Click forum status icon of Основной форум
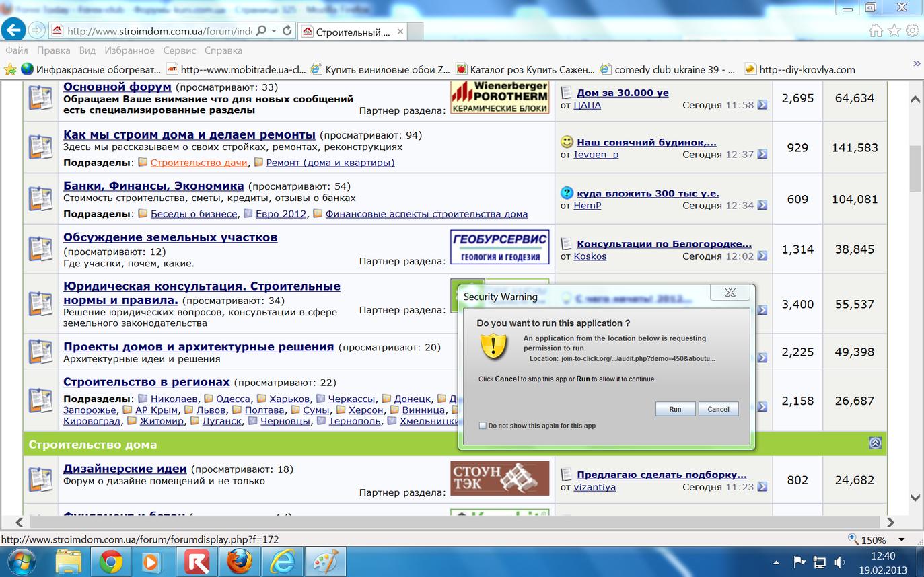The image size is (924, 577). [40, 97]
